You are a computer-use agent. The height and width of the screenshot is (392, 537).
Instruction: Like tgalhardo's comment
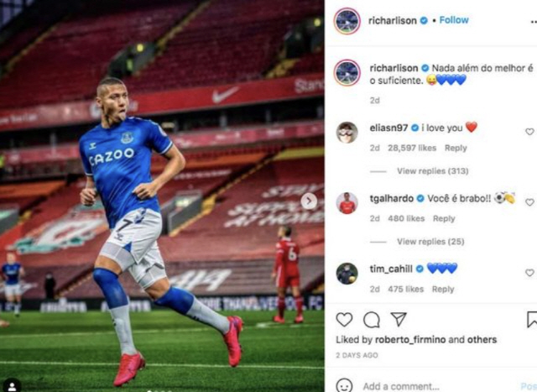[x=529, y=202]
